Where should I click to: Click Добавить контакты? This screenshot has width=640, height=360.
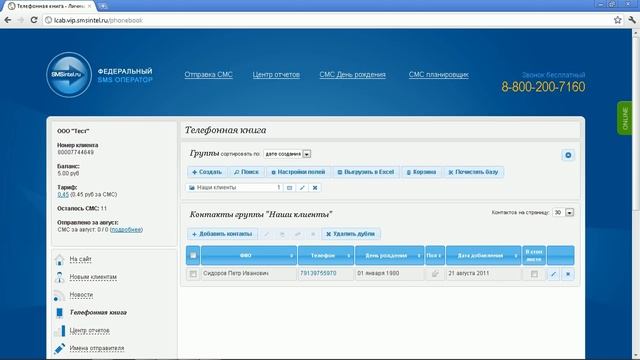click(222, 234)
